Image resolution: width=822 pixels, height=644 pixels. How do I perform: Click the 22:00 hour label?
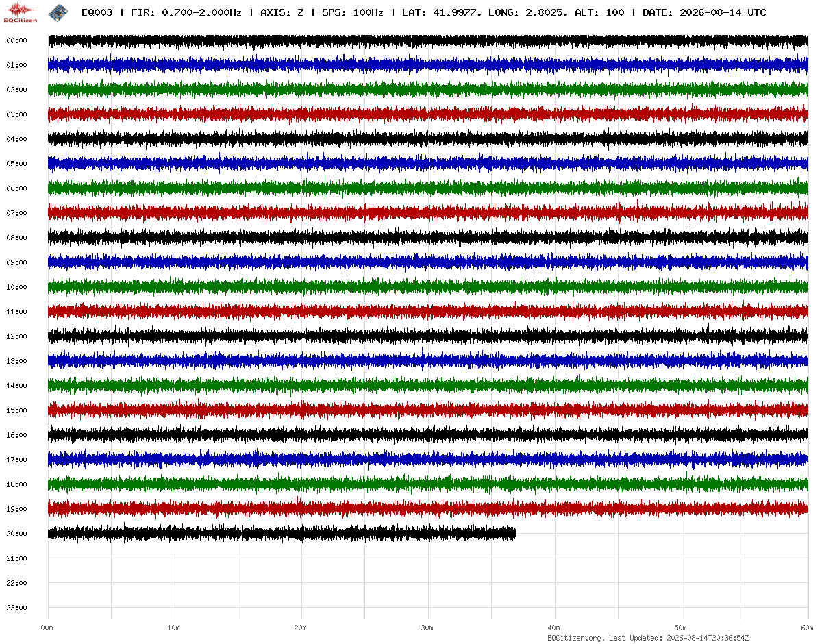(16, 583)
